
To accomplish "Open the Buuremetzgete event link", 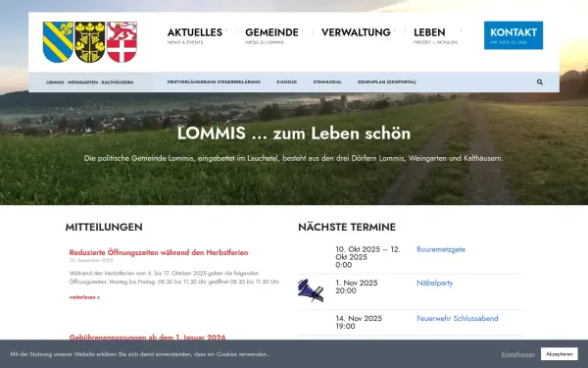I will pyautogui.click(x=441, y=249).
